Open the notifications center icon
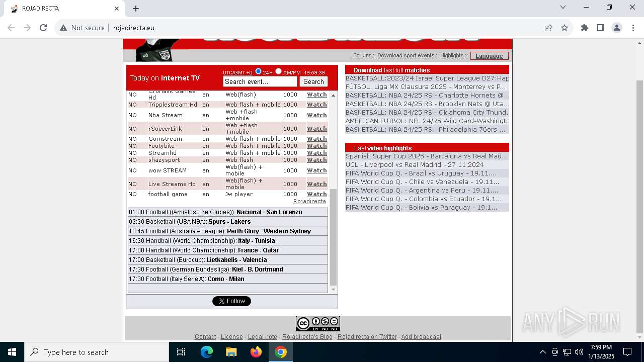Viewport: 644px width, 362px height. click(x=627, y=352)
